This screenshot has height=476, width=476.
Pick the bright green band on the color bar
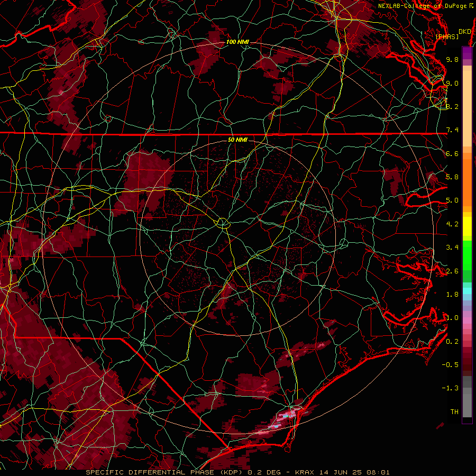pyautogui.click(x=467, y=255)
